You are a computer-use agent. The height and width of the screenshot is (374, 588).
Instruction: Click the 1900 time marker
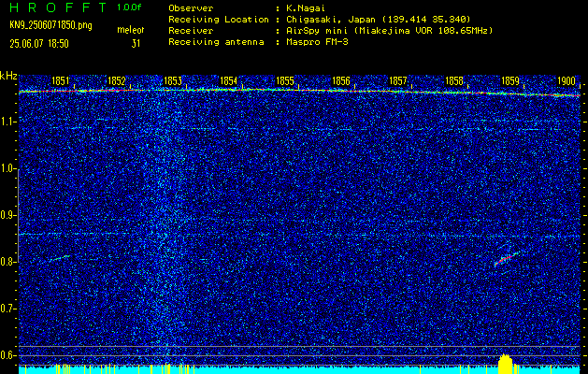click(x=566, y=81)
